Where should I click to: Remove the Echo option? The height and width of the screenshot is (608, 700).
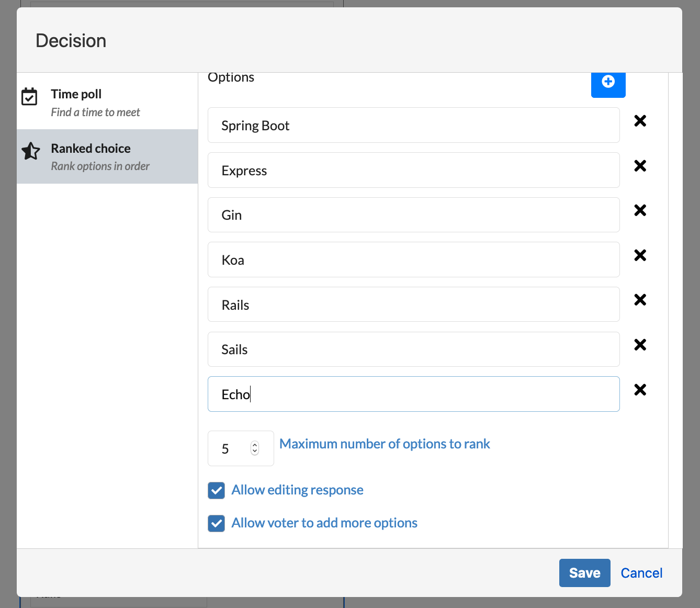640,390
